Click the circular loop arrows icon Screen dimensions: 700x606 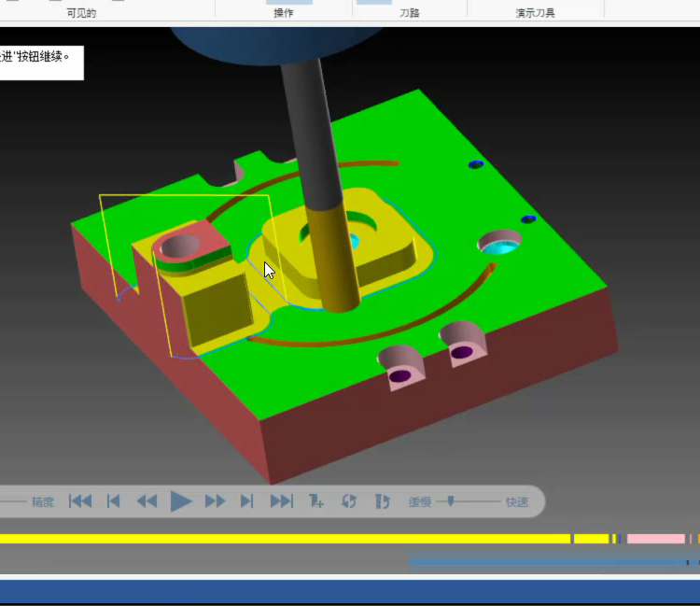(349, 501)
